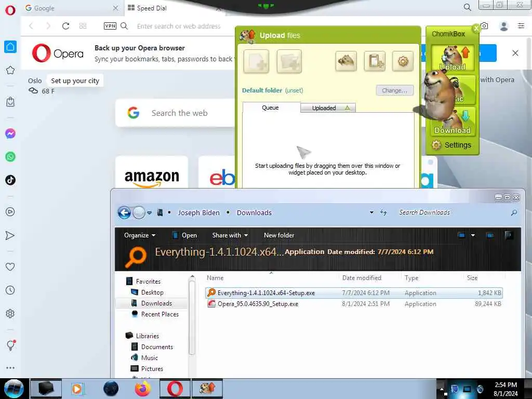The image size is (532, 399).
Task: Open the player icon in Opera sidebar
Action: click(x=10, y=212)
